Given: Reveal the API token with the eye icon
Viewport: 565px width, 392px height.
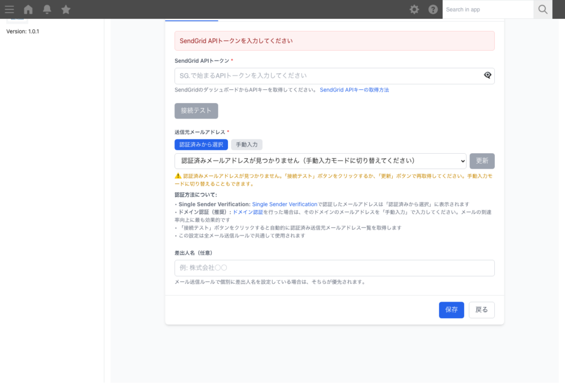Looking at the screenshot, I should click(x=487, y=75).
